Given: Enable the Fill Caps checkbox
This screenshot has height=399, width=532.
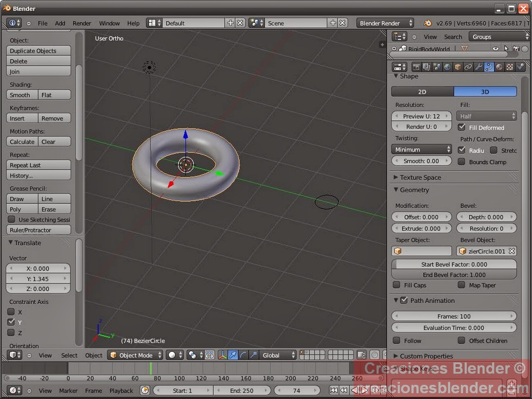Looking at the screenshot, I should [397, 285].
